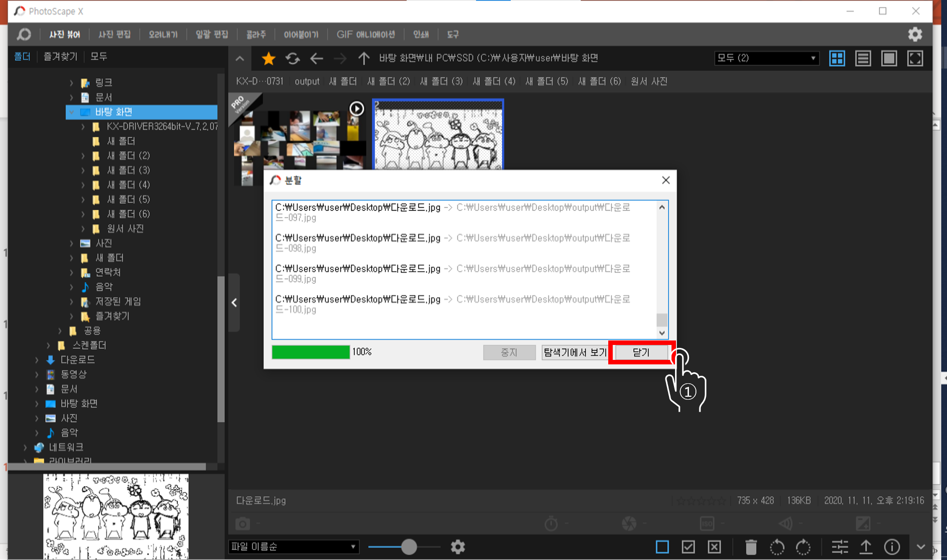
Task: Close the 분할 dialog with X
Action: 666,180
